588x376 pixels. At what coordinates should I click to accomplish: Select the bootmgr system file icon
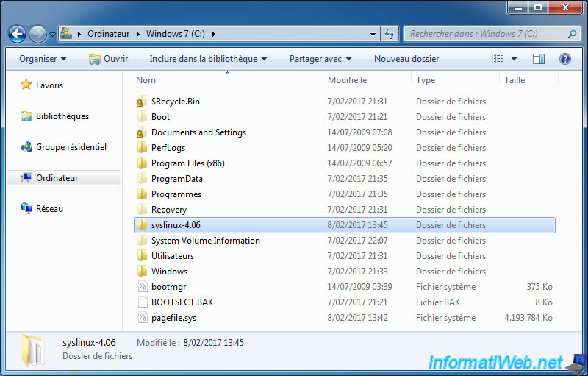[x=143, y=287]
